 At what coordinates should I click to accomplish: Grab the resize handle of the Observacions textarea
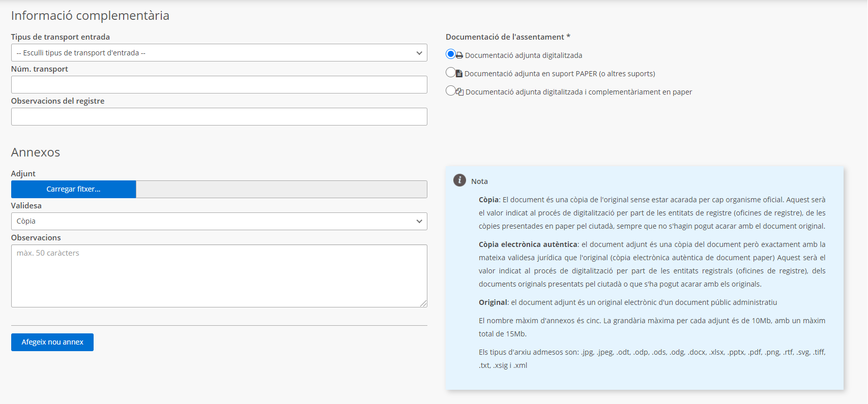coord(424,304)
